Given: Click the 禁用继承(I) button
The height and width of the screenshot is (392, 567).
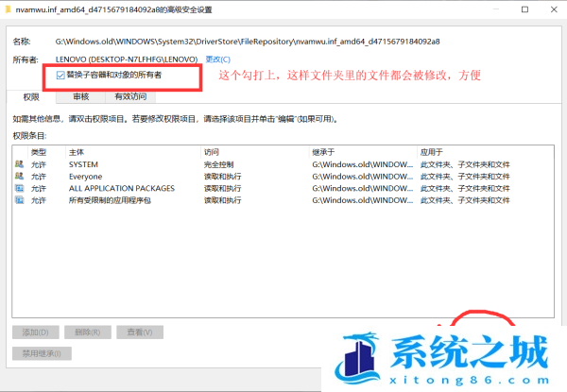Looking at the screenshot, I should pos(41,353).
